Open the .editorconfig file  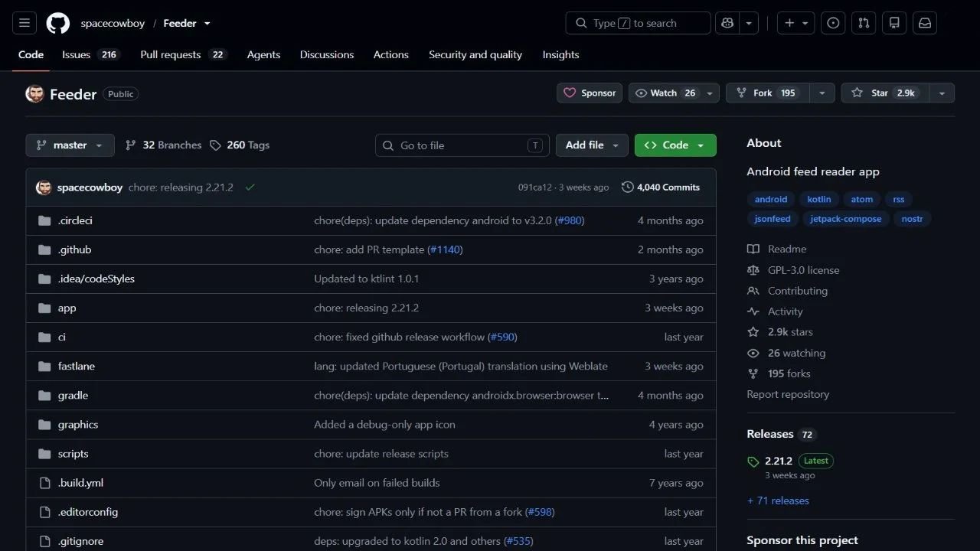(88, 511)
